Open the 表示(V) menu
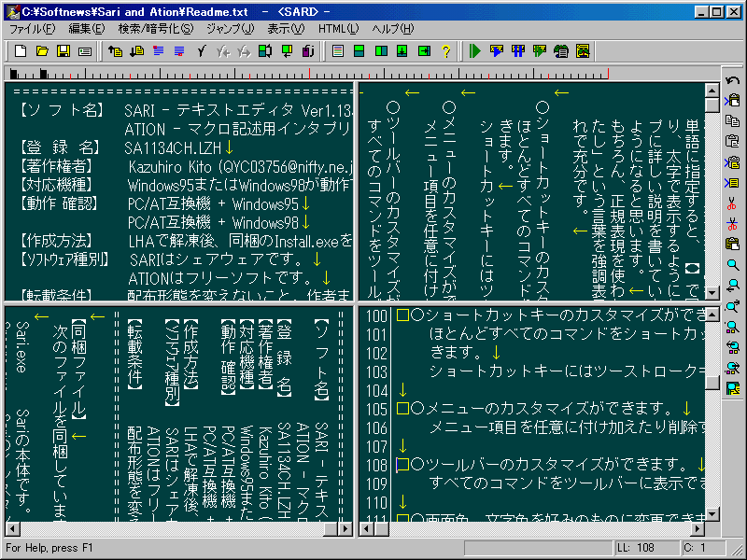This screenshot has width=747, height=560. (x=286, y=29)
